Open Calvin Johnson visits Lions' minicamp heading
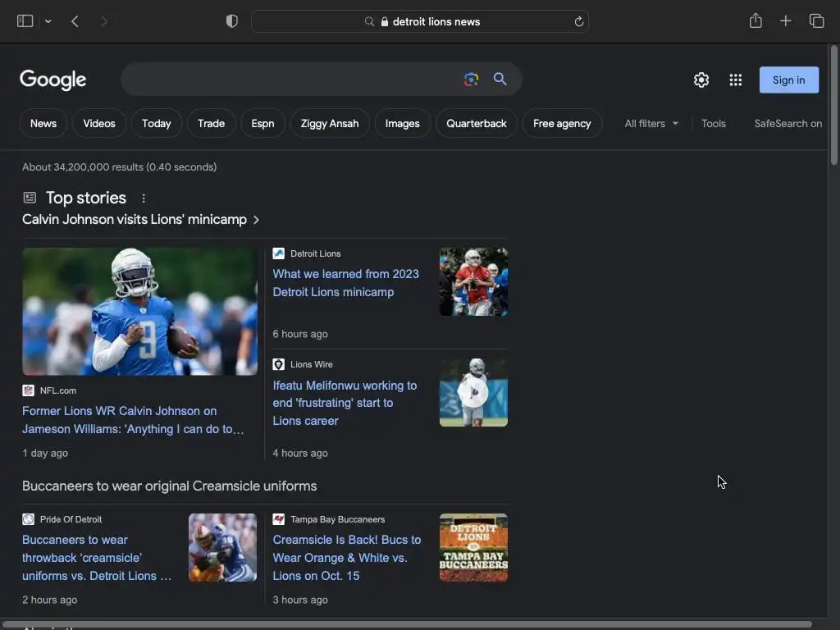The image size is (840, 630). [135, 220]
